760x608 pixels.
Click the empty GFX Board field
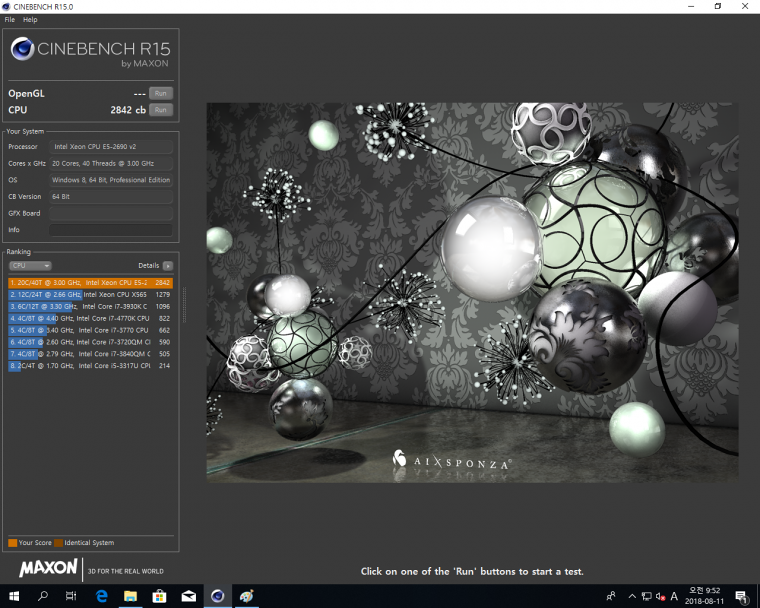click(x=111, y=213)
